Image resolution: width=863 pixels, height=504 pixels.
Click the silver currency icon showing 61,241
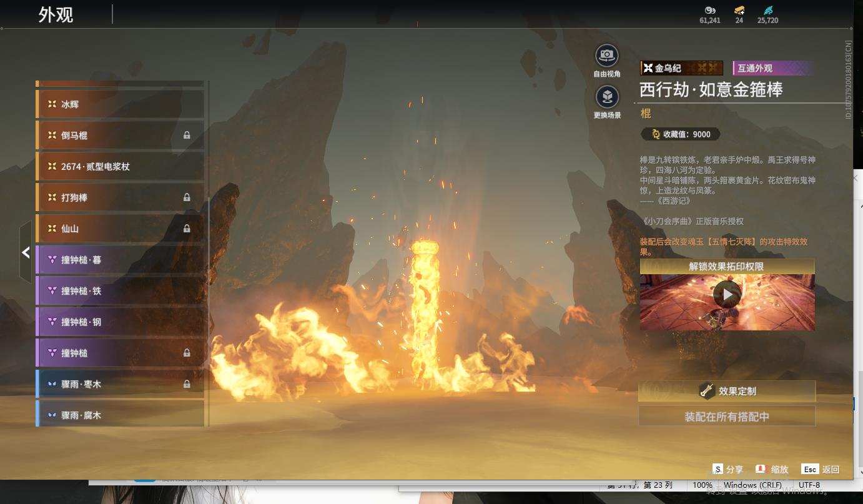pyautogui.click(x=709, y=10)
